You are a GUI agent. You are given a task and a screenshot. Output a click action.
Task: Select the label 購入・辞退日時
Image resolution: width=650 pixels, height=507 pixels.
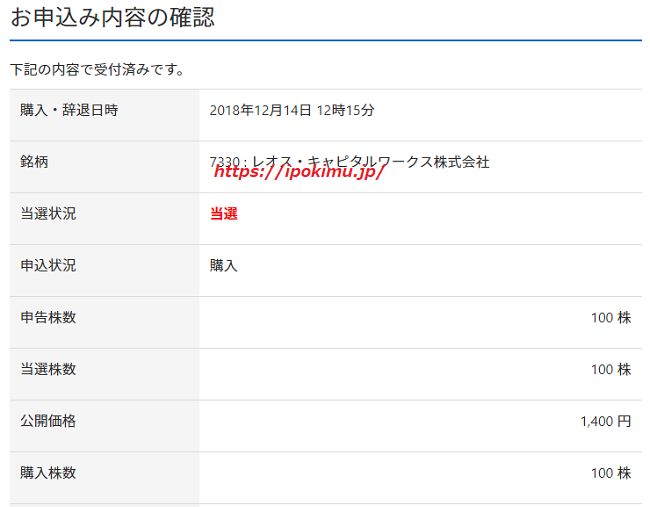point(69,110)
